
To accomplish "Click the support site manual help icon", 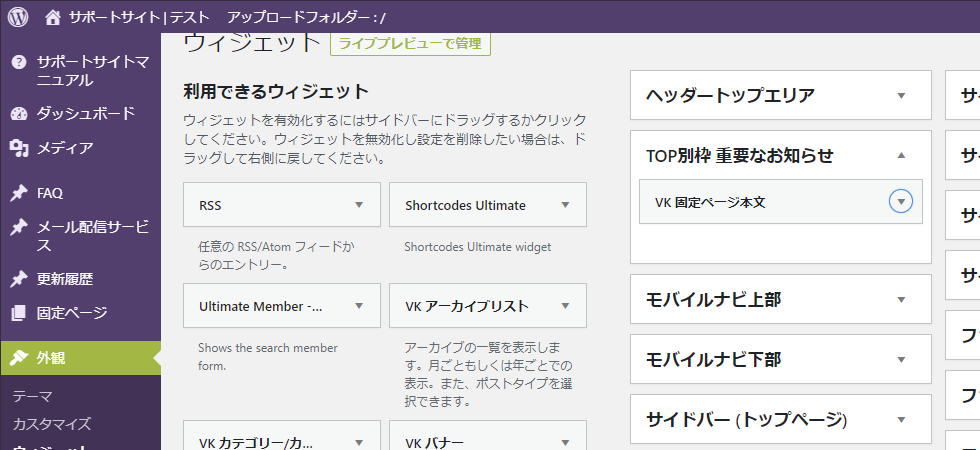I will click(18, 62).
